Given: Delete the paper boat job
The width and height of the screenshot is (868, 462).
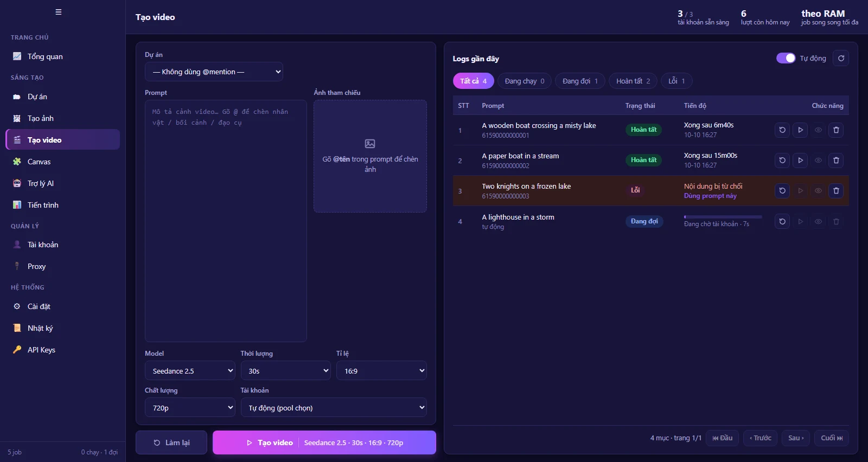Looking at the screenshot, I should pyautogui.click(x=836, y=161).
